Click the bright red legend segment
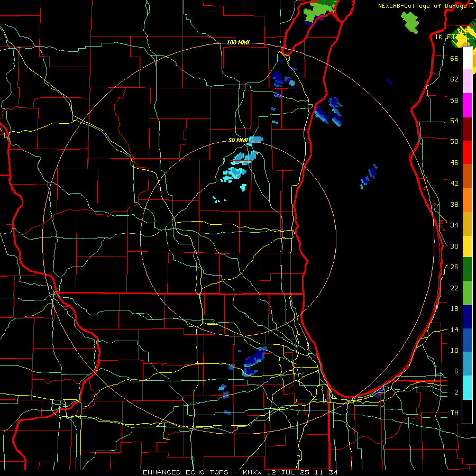This screenshot has height=476, width=476. point(467,152)
